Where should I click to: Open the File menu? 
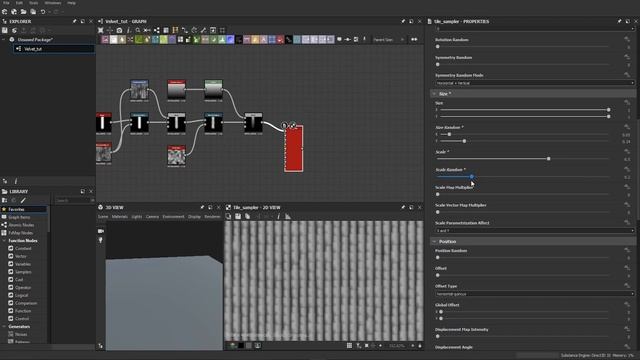pyautogui.click(x=6, y=3)
